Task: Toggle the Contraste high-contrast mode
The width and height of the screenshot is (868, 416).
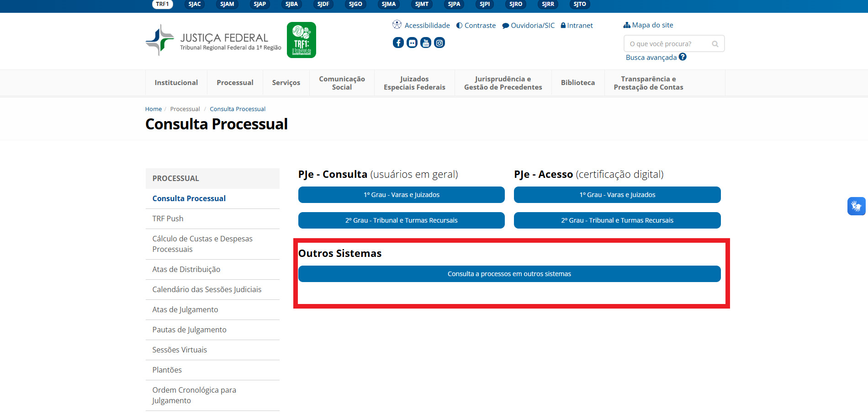Action: tap(476, 26)
